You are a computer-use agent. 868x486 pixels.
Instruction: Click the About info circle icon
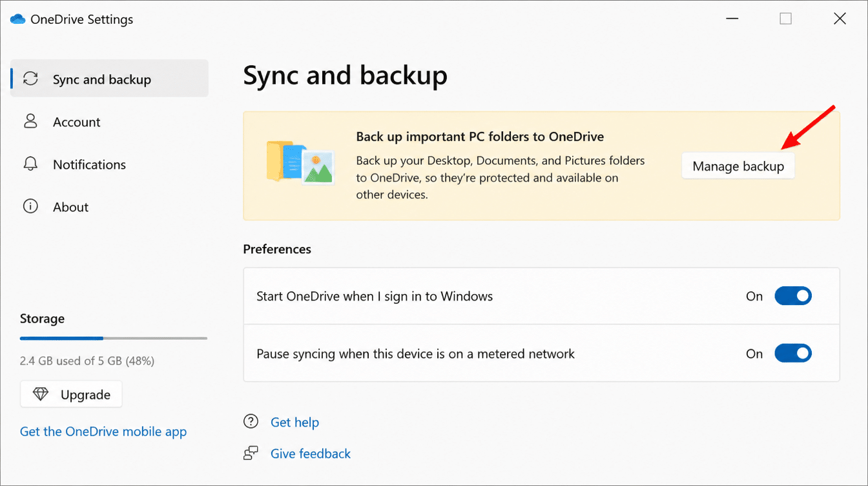(x=30, y=207)
